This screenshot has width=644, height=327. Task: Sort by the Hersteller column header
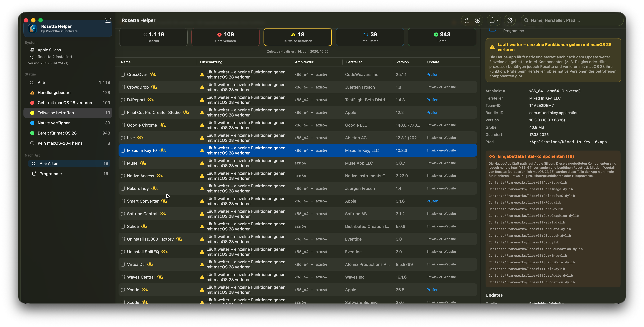(x=354, y=62)
